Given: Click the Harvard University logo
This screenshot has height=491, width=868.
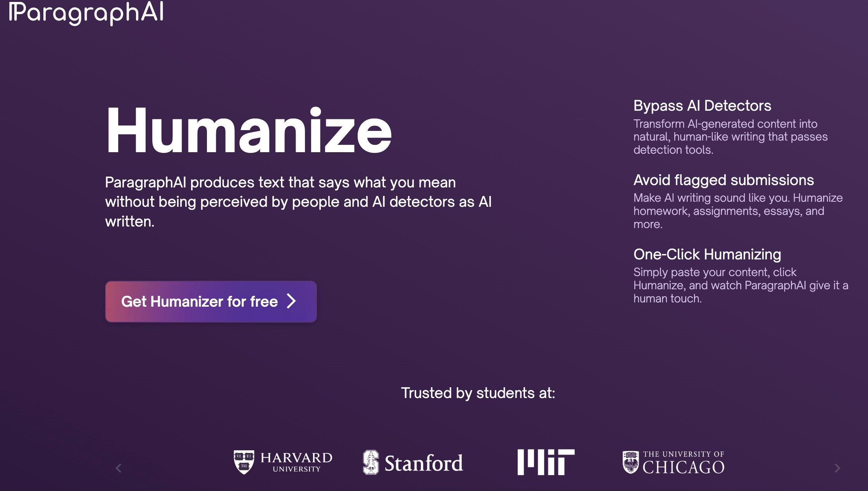Looking at the screenshot, I should click(283, 462).
